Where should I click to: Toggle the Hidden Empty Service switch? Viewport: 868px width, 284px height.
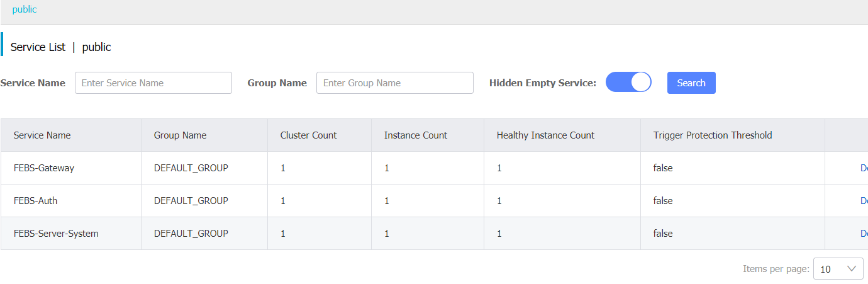[x=628, y=83]
